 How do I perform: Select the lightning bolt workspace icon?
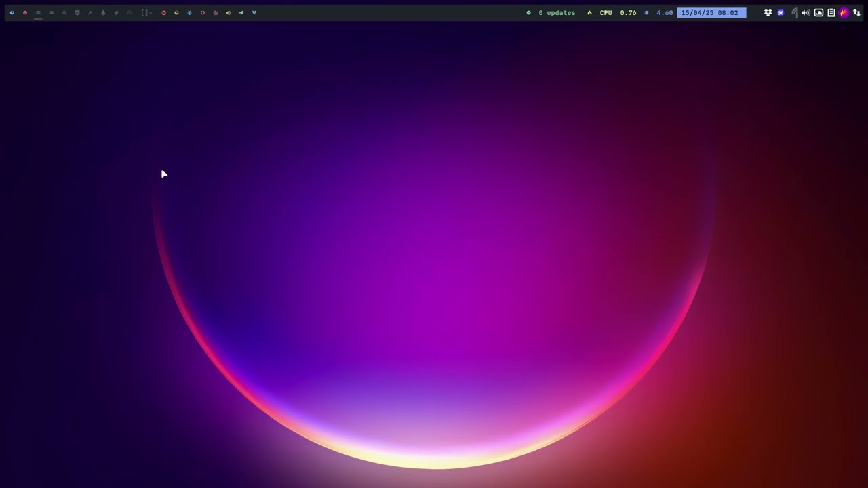pyautogui.click(x=116, y=13)
